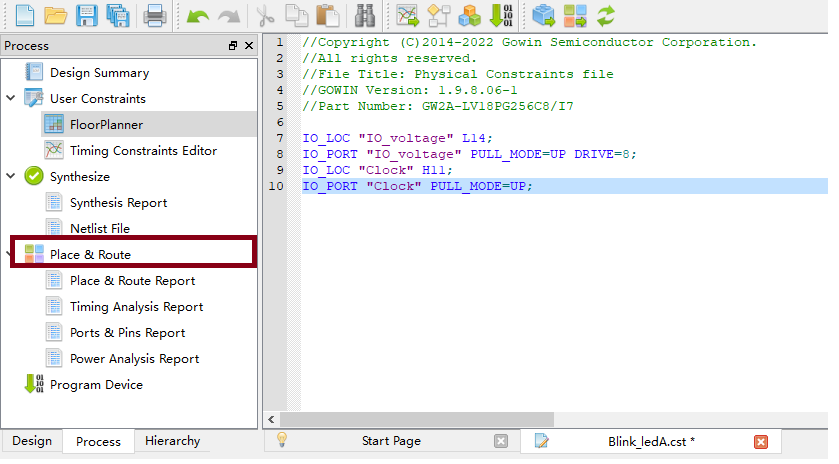Screen dimensions: 839x464
Task: Click the FloorPlanner grid icon
Action: coord(54,124)
